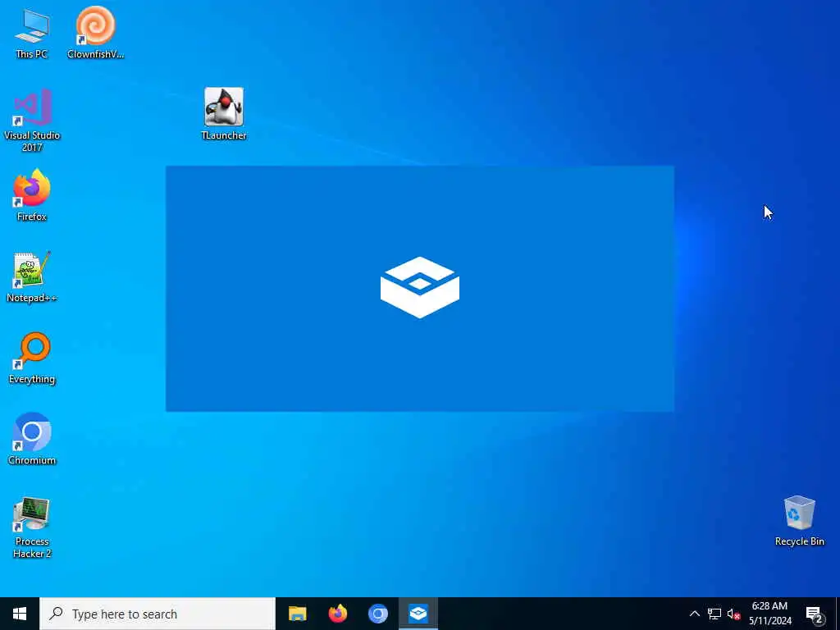Open the Windows Start menu
Viewport: 840px width, 630px height.
click(20, 614)
